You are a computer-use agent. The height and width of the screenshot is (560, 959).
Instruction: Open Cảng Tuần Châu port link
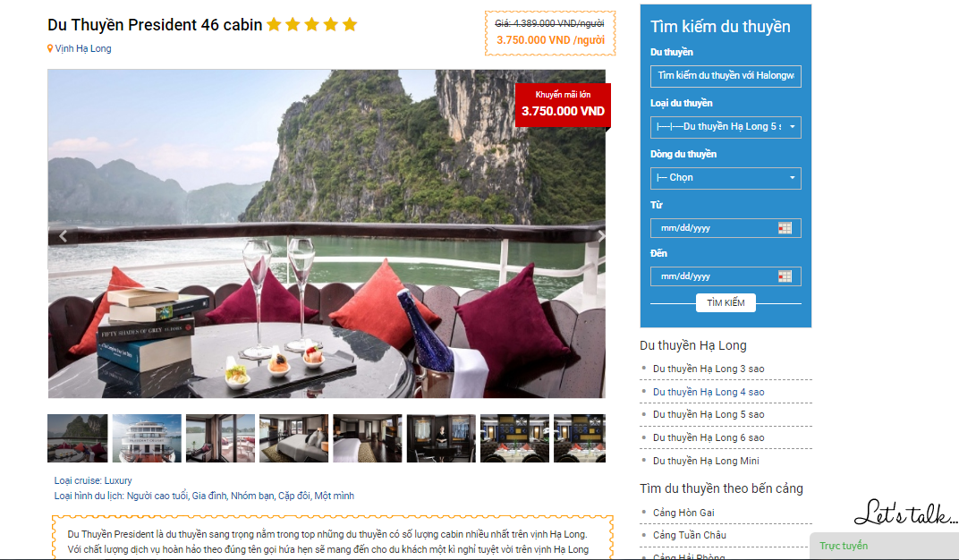click(689, 535)
